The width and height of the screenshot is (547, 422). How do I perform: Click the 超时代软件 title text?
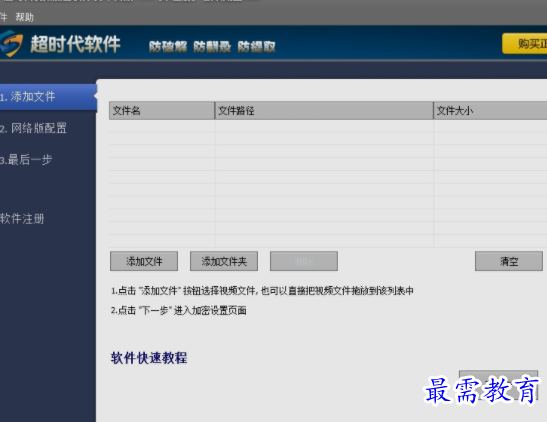[x=75, y=44]
